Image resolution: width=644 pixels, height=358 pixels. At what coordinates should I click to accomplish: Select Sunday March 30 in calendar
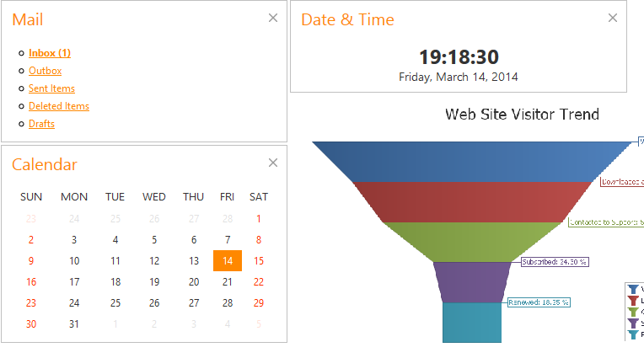pos(31,324)
